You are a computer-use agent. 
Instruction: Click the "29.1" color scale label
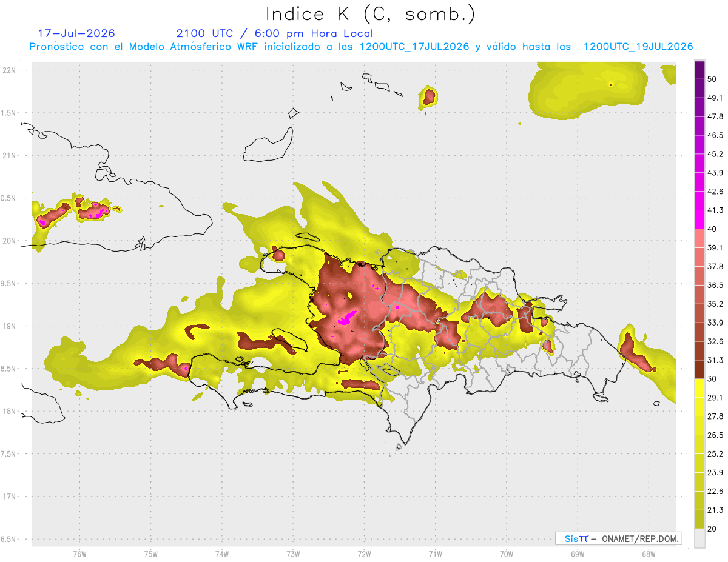[716, 397]
